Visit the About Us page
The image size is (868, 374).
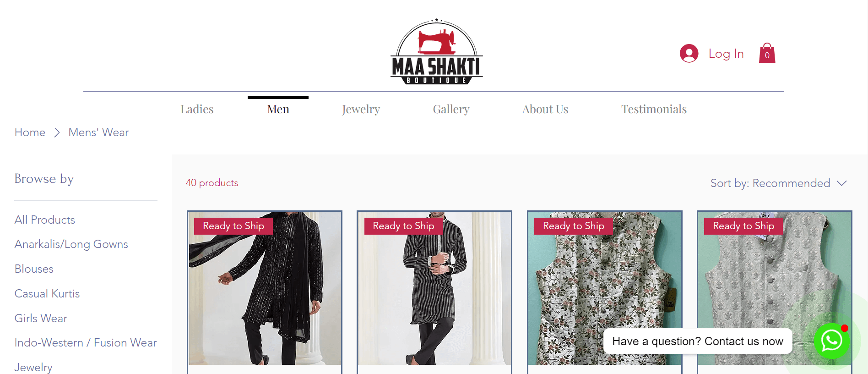[545, 109]
